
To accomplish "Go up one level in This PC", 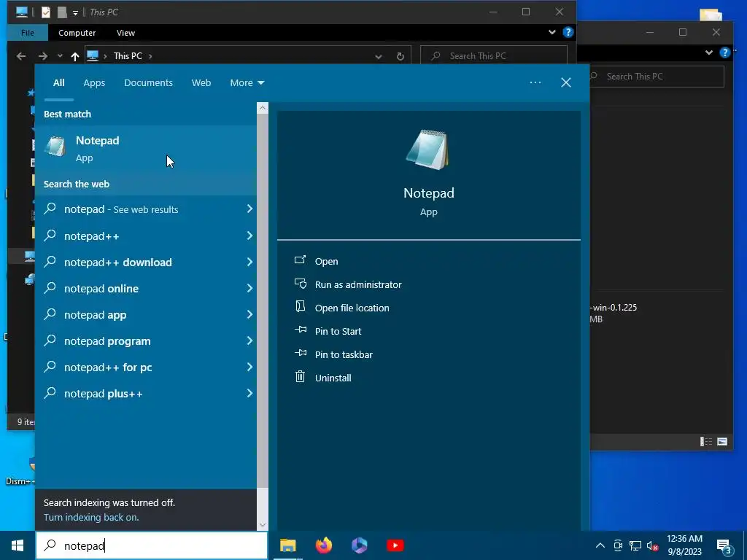I will point(75,56).
